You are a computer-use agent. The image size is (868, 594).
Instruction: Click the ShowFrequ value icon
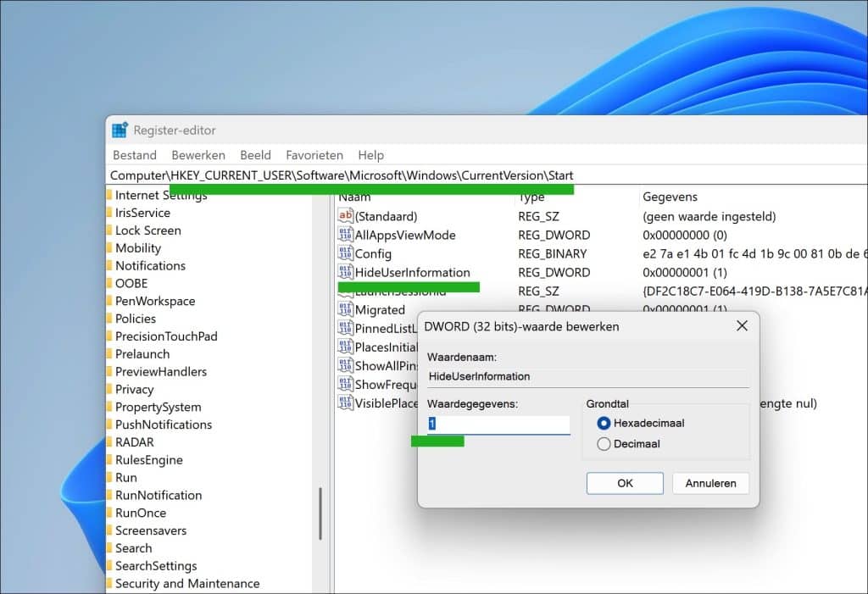point(346,384)
